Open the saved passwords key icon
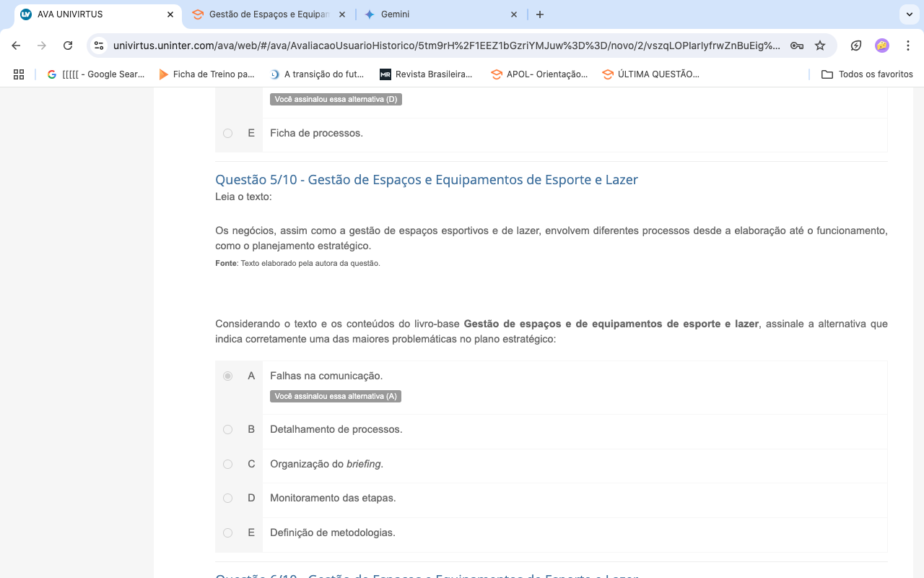Viewport: 924px width, 578px height. pyautogui.click(x=797, y=46)
